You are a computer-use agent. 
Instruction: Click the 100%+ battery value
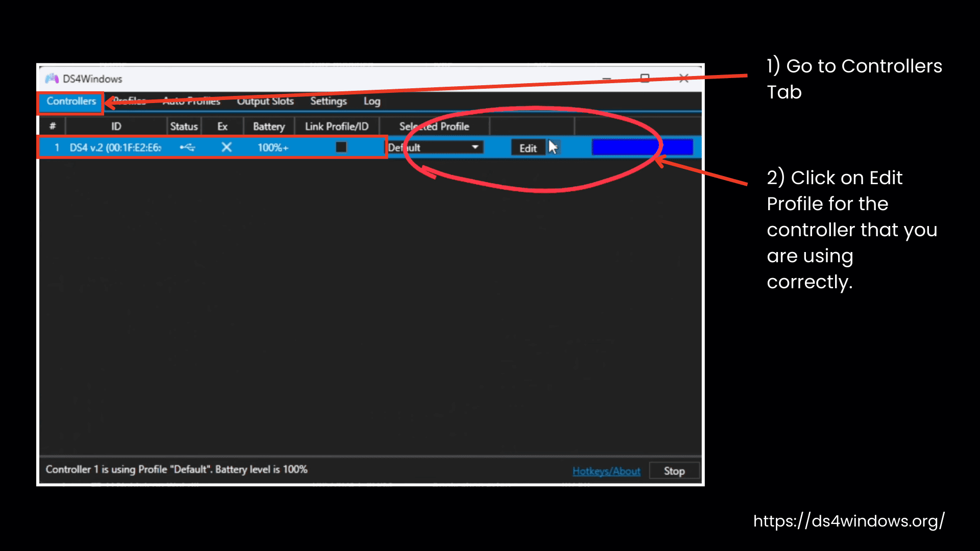(273, 147)
